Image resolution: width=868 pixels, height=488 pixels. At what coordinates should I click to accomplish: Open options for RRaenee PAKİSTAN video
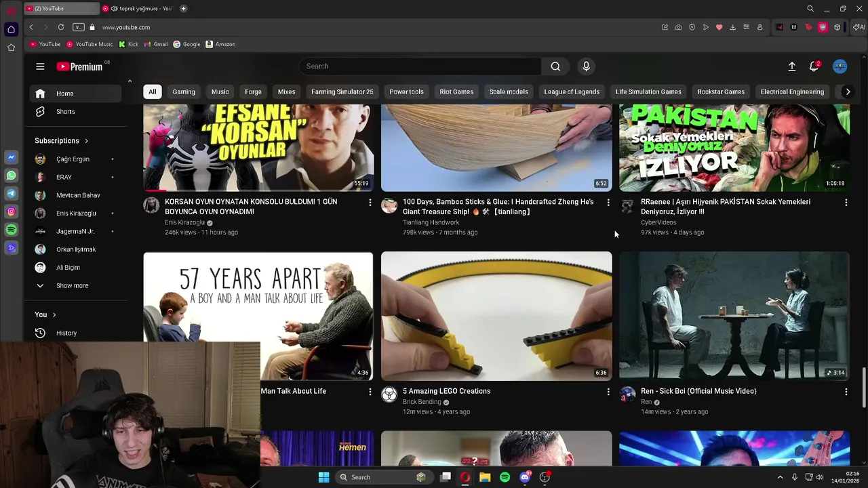click(846, 203)
